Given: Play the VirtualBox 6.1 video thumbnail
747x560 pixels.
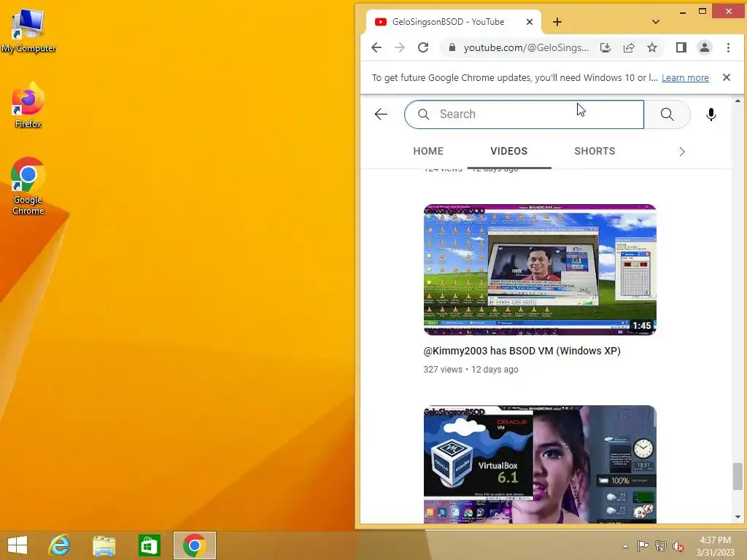Looking at the screenshot, I should (x=540, y=464).
